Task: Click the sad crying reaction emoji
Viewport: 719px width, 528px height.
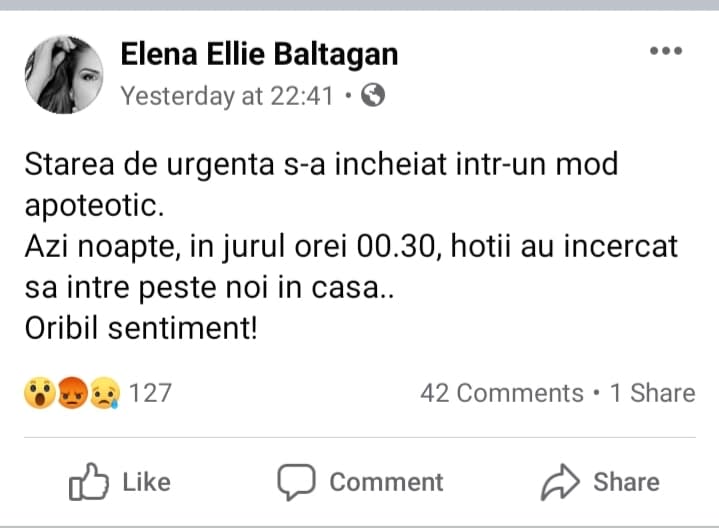Action: click(x=103, y=393)
